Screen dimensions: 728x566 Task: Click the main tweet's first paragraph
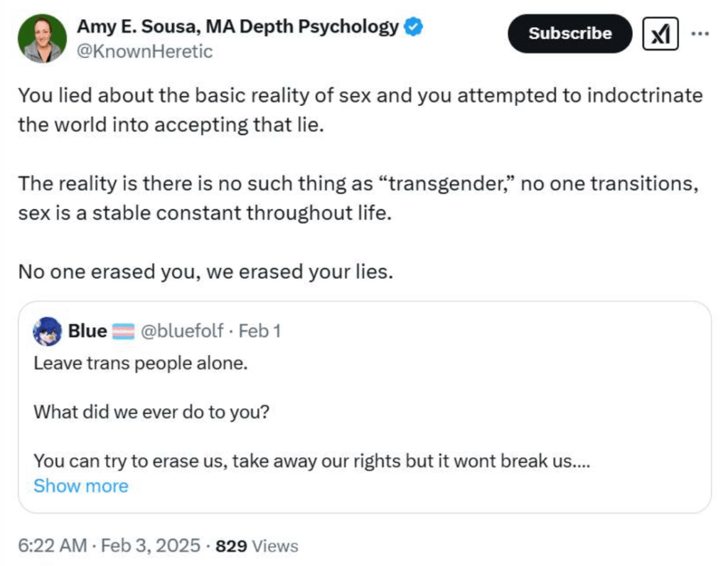(x=360, y=110)
